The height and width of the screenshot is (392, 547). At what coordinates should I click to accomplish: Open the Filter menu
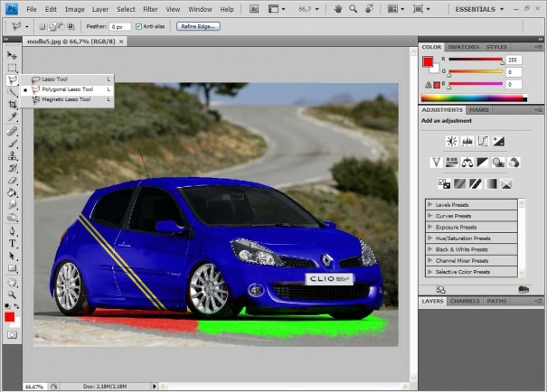pyautogui.click(x=150, y=9)
